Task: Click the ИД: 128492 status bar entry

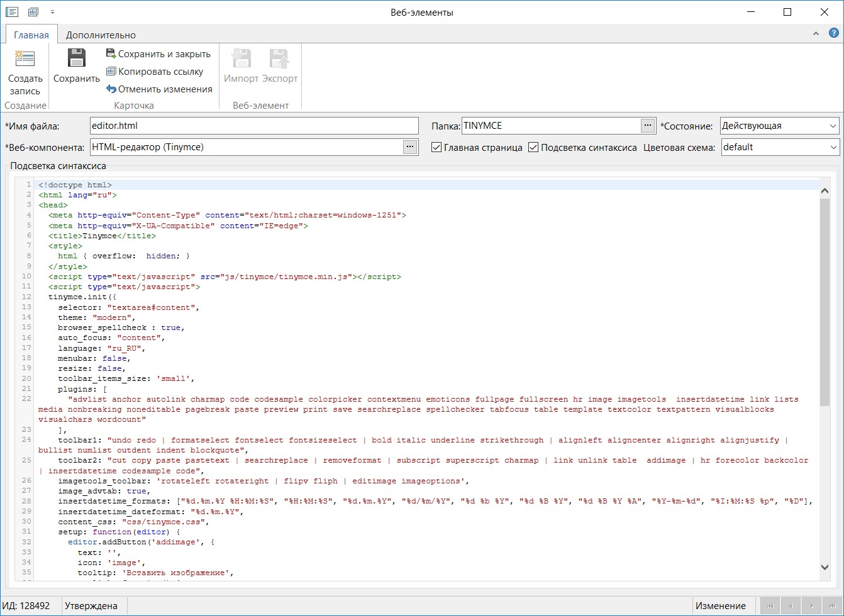Action: (26, 606)
